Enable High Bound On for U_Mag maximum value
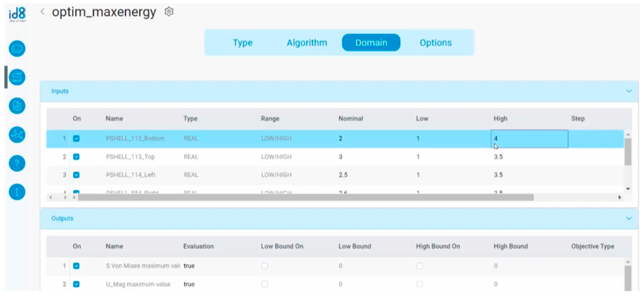644x296 pixels. pos(419,284)
